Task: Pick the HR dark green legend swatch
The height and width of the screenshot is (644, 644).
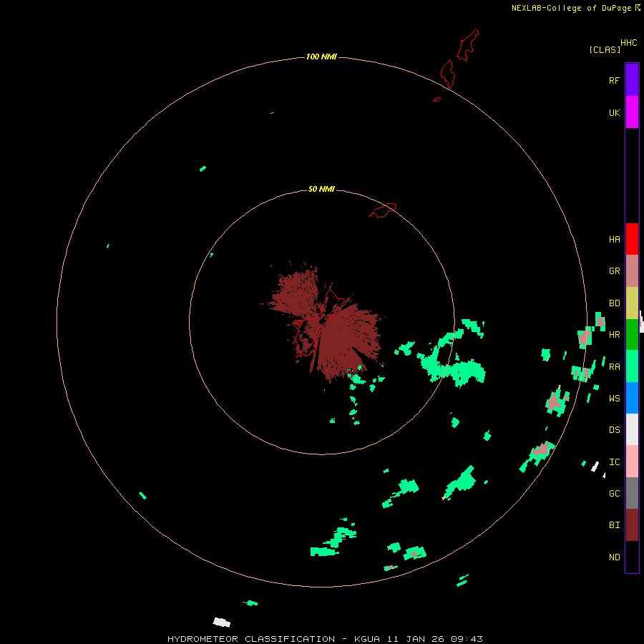Action: click(x=632, y=335)
